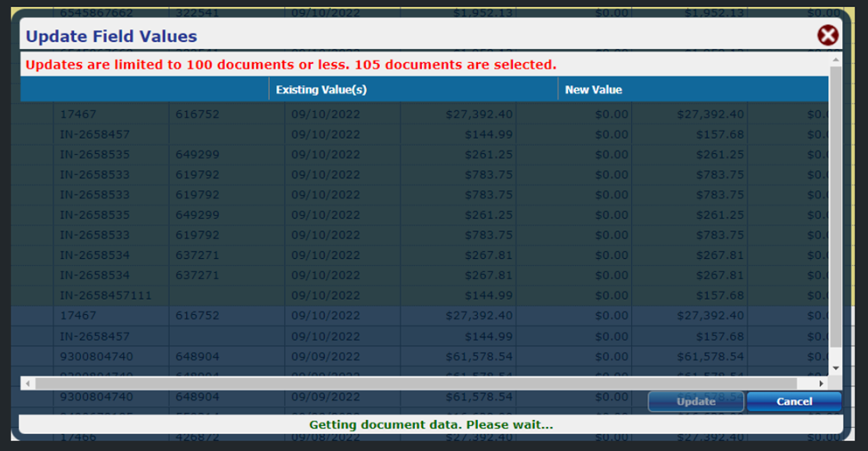Click the blank first column header
This screenshot has width=868, height=451.
[144, 90]
